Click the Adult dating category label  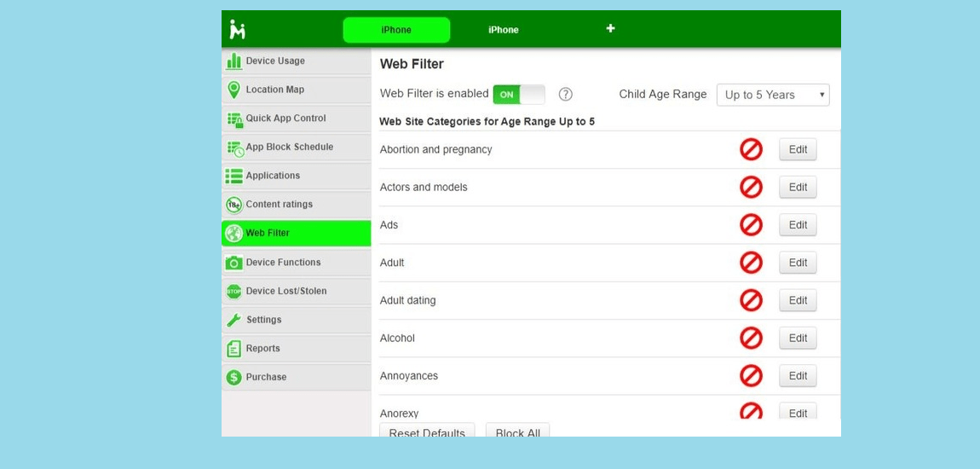(x=407, y=300)
